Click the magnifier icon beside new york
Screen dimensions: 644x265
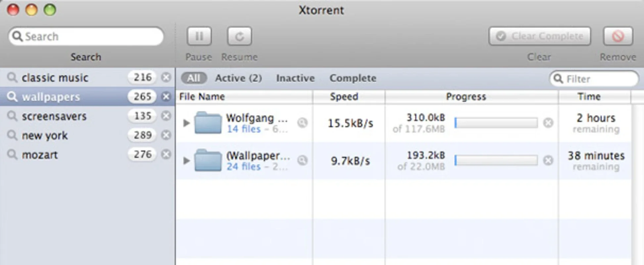[x=12, y=135]
